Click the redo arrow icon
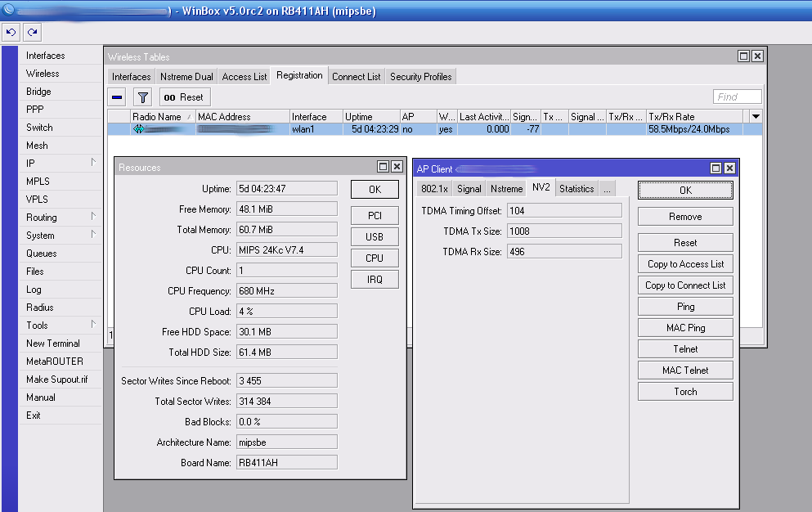The height and width of the screenshot is (512, 812). pos(32,33)
